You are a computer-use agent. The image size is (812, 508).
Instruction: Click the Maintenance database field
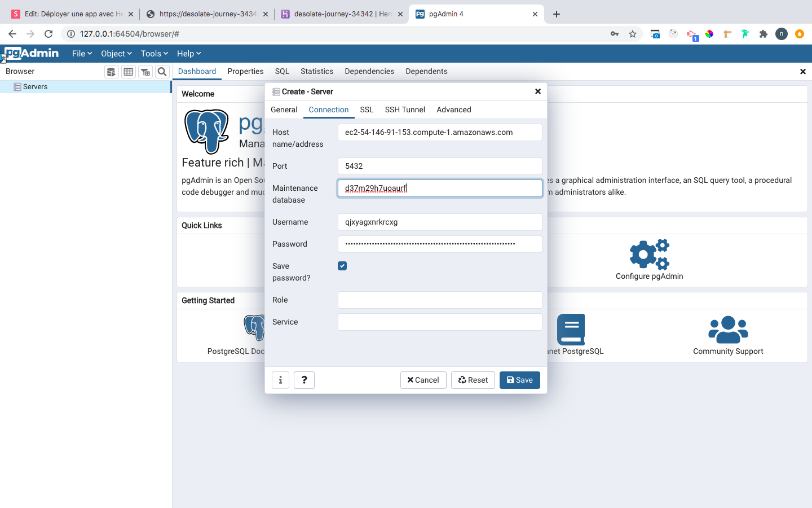(440, 189)
